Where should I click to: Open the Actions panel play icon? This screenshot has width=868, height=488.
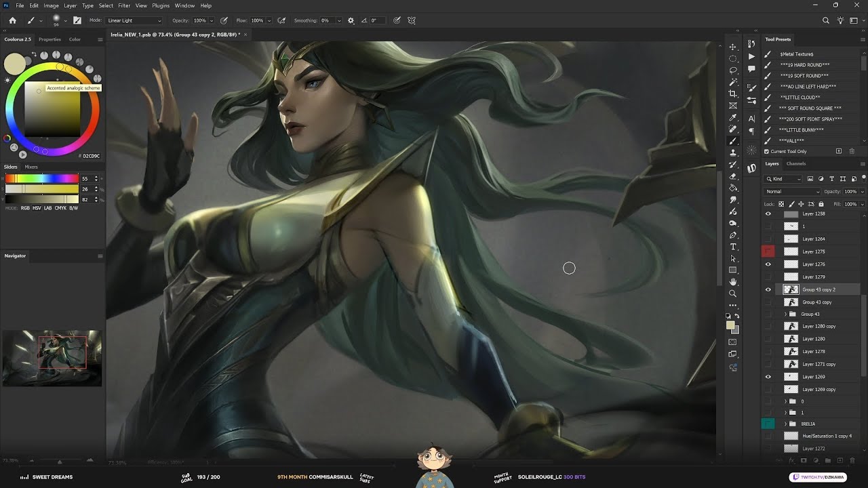(751, 57)
